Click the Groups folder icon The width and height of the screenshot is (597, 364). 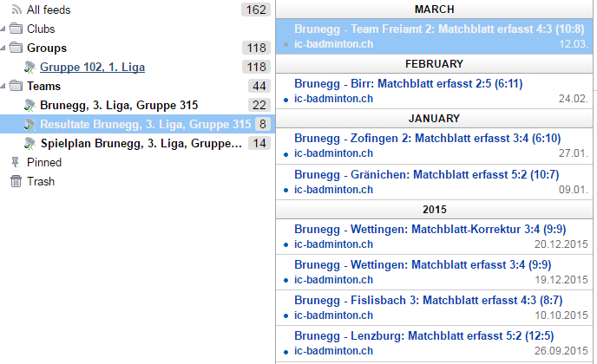16,48
